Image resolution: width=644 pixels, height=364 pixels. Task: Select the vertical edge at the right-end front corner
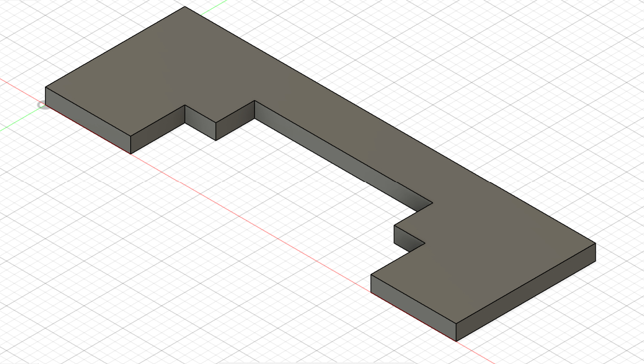(x=457, y=332)
